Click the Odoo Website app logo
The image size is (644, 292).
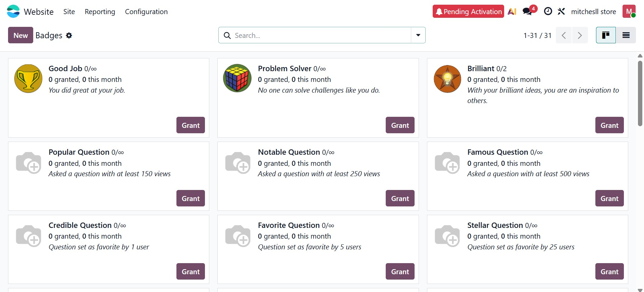click(x=13, y=11)
